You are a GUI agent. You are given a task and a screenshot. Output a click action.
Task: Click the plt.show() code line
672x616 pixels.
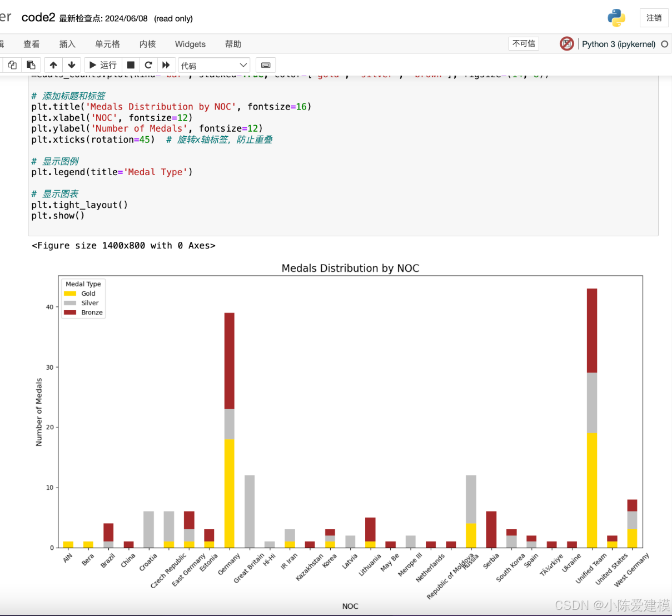(x=58, y=216)
